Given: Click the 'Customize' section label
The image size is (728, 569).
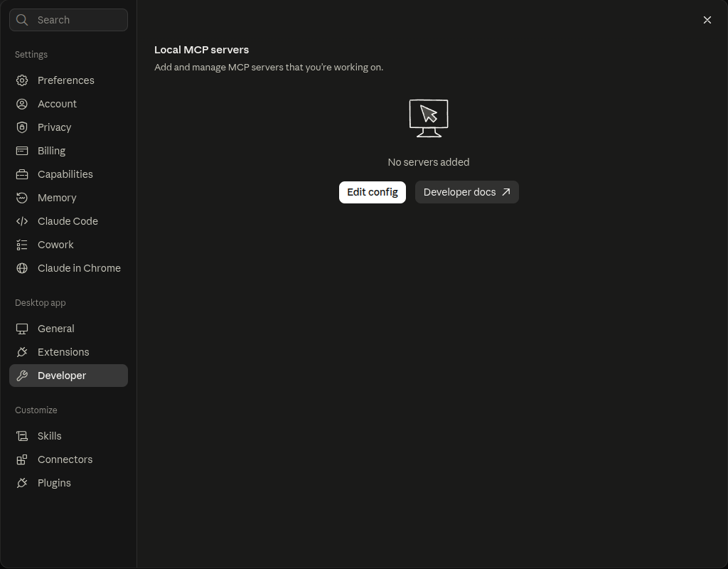Looking at the screenshot, I should (x=36, y=410).
